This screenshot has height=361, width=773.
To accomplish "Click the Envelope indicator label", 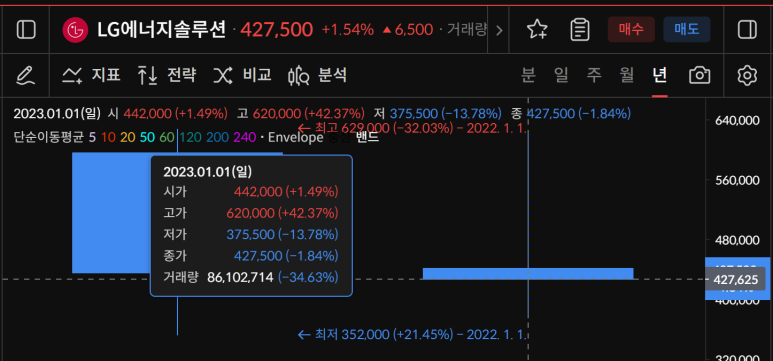I will click(295, 137).
